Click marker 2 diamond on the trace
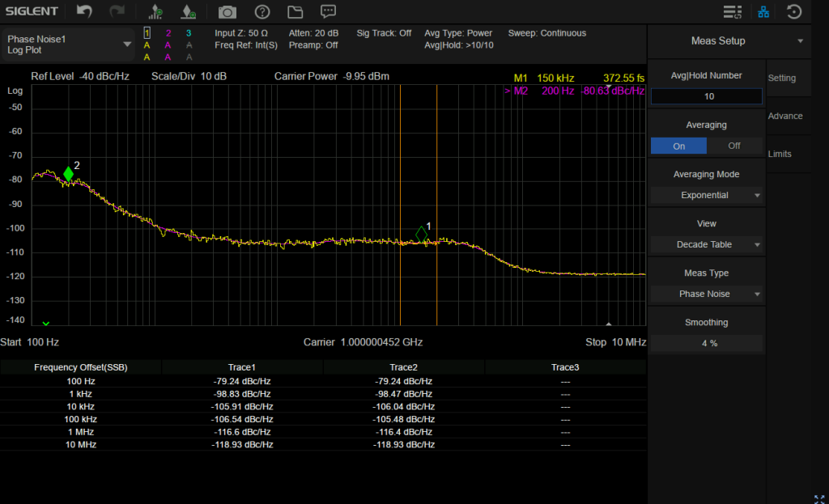Viewport: 829px width, 504px height. point(69,174)
